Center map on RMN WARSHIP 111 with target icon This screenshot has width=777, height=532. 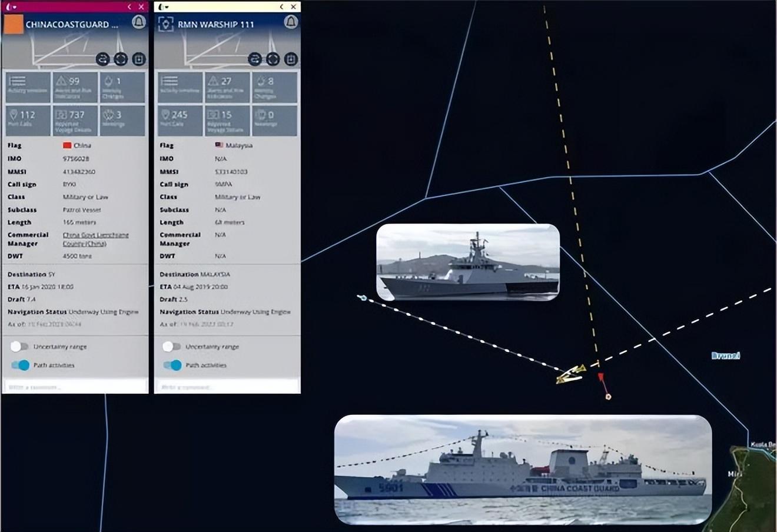273,59
